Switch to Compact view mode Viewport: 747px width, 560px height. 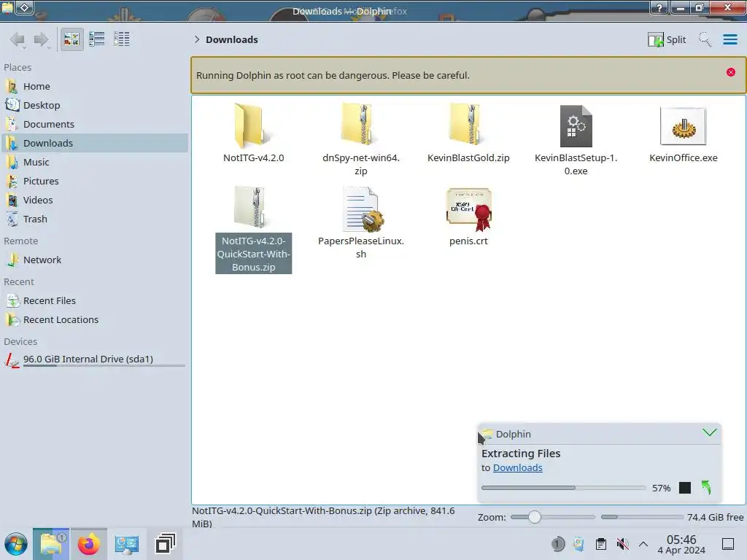97,39
